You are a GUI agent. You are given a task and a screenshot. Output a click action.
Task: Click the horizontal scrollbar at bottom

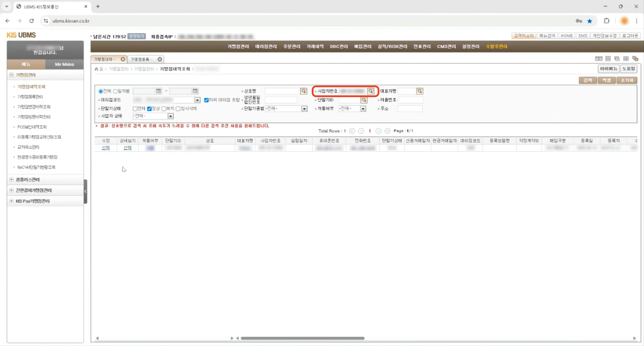click(x=302, y=338)
